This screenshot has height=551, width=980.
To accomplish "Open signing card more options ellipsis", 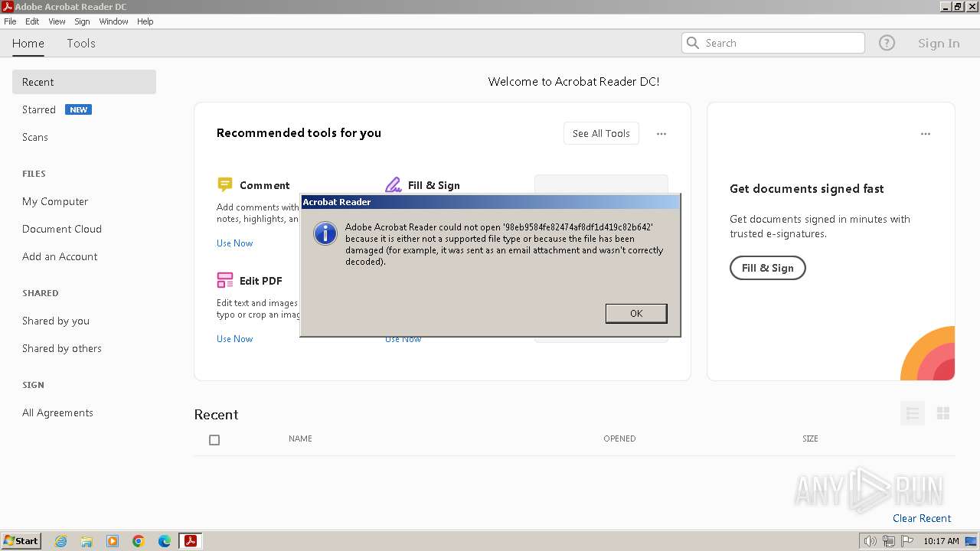I will [x=926, y=133].
